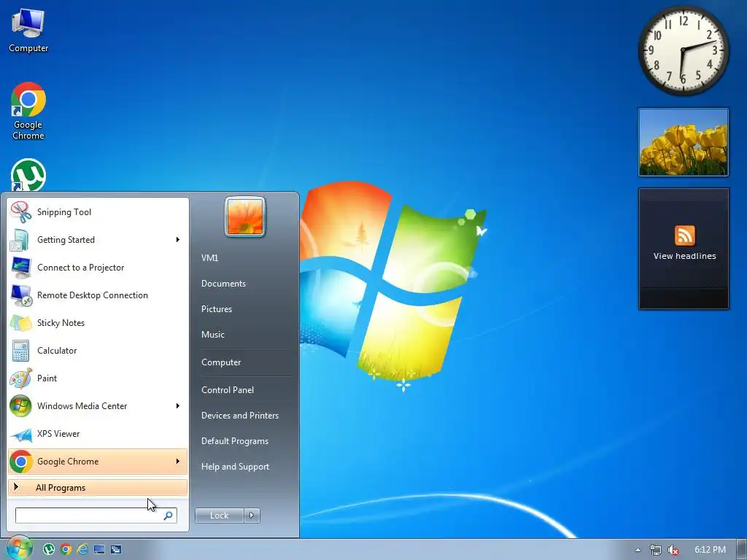Open Documents from Start menu
The width and height of the screenshot is (747, 560).
tap(223, 284)
